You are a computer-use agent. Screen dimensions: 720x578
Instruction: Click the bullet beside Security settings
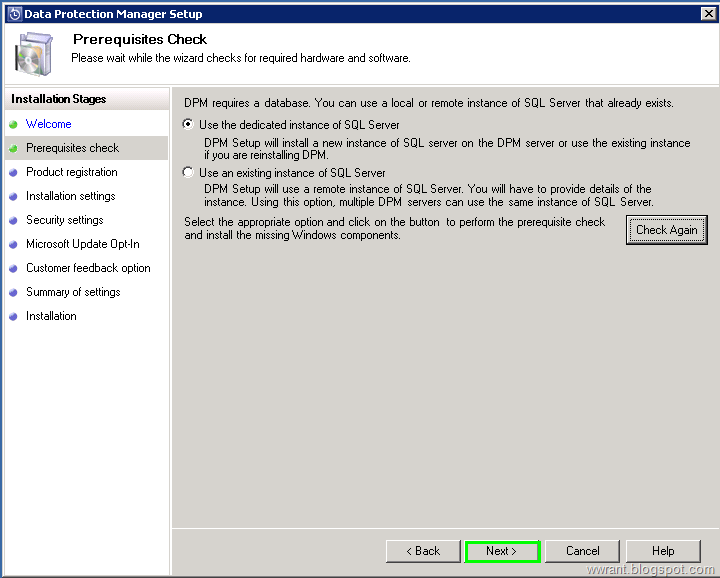point(13,220)
